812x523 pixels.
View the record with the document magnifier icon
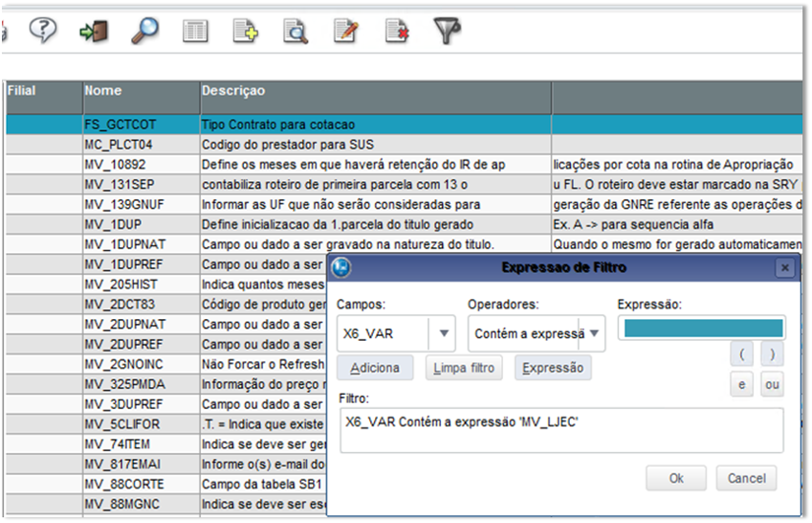tap(295, 32)
